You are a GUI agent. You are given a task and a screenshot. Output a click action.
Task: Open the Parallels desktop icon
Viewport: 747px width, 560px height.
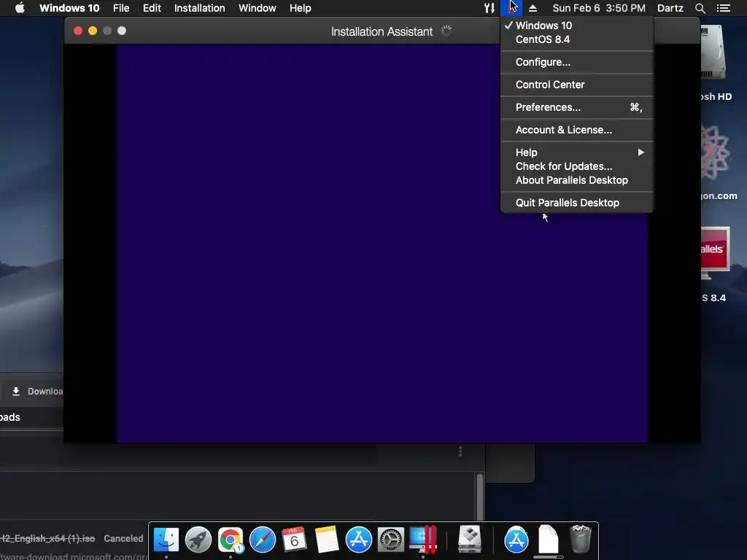pyautogui.click(x=715, y=252)
